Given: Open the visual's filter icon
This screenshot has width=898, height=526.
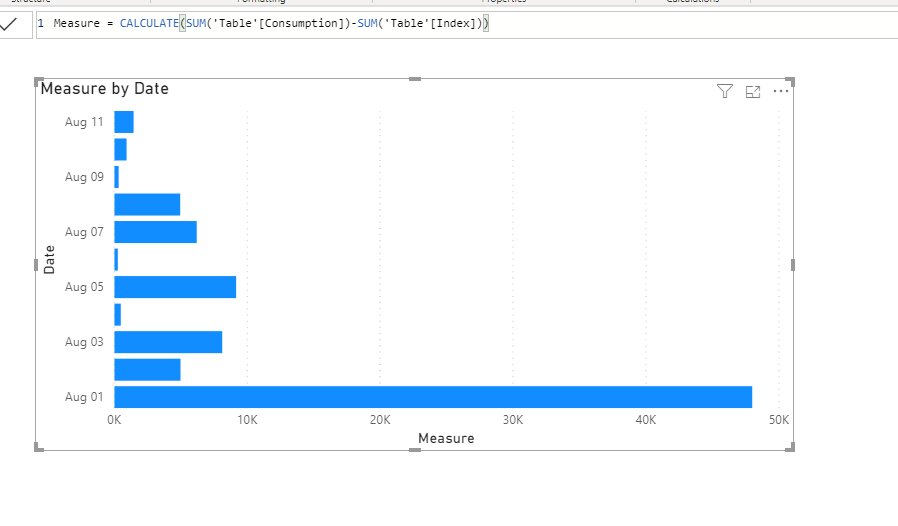Looking at the screenshot, I should coord(724,91).
